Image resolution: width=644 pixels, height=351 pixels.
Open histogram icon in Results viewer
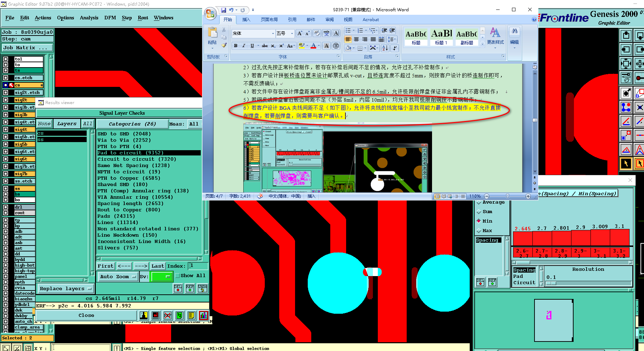[204, 315]
